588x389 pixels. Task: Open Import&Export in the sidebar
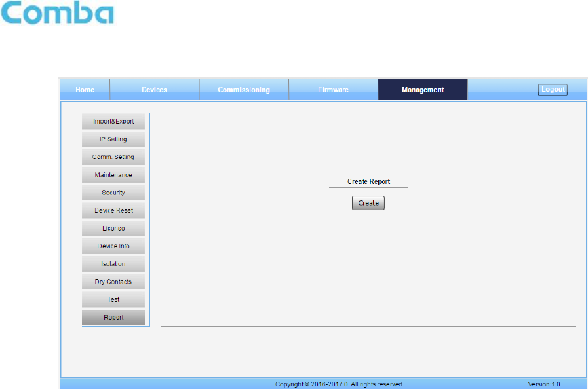click(x=113, y=121)
